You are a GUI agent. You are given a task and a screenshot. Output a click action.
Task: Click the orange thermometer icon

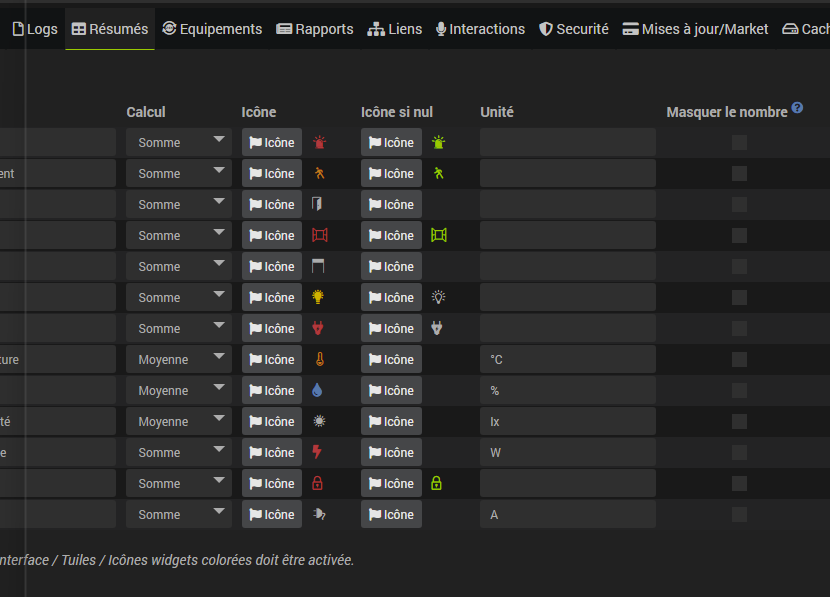coord(318,360)
